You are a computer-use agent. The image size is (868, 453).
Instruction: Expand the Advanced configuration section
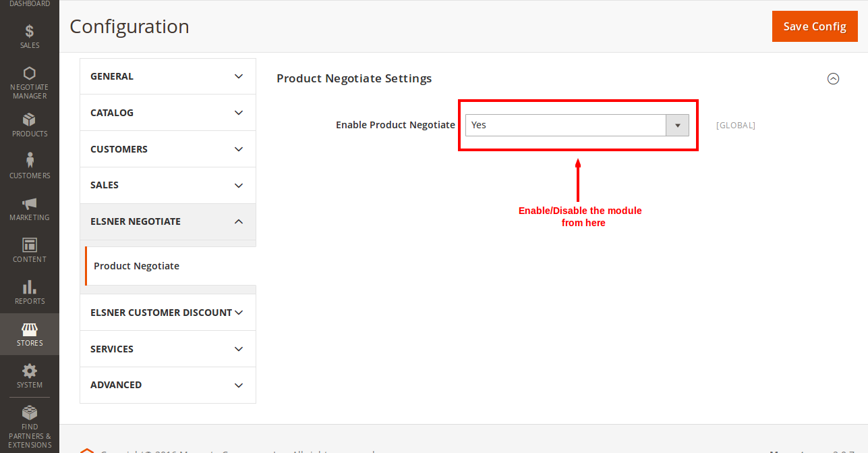click(168, 385)
